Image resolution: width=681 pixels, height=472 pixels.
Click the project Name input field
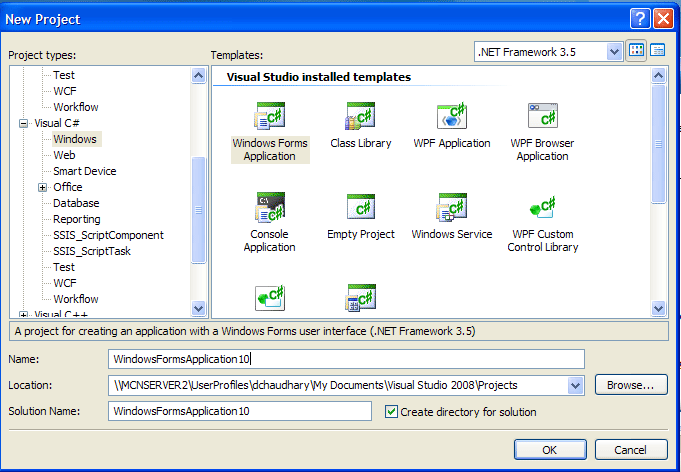pos(346,359)
